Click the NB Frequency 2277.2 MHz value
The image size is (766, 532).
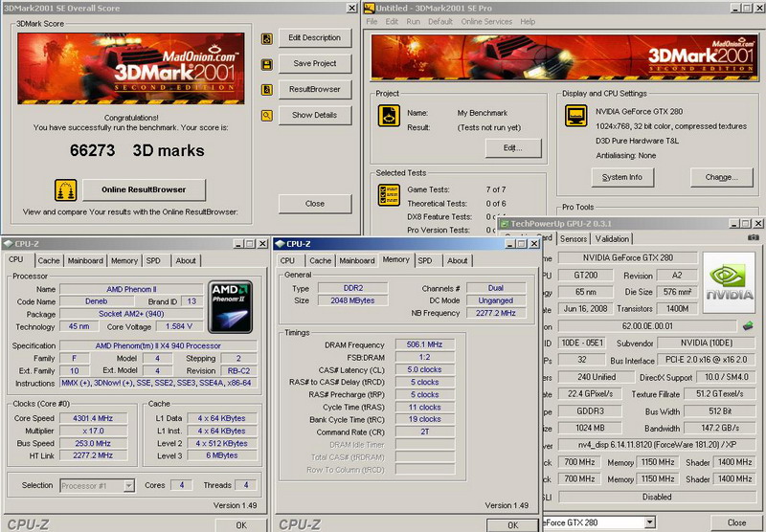(x=496, y=313)
